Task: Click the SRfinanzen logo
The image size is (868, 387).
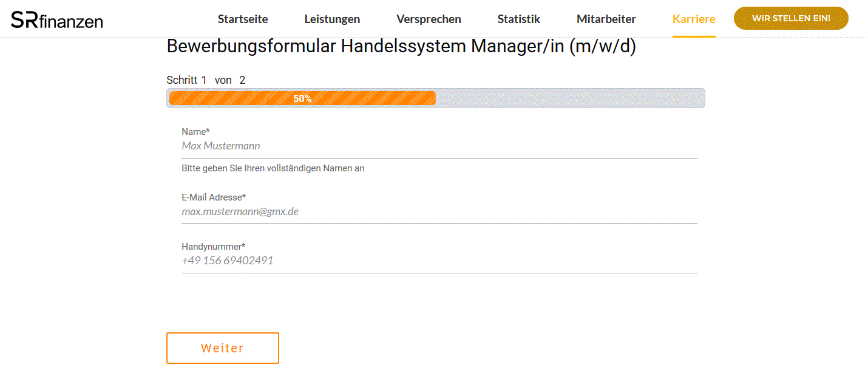Action: [57, 20]
